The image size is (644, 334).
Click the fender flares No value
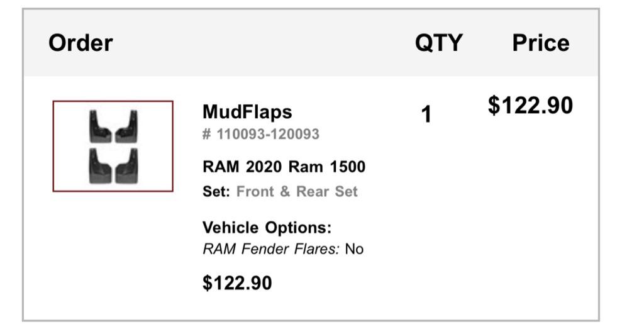tap(354, 249)
